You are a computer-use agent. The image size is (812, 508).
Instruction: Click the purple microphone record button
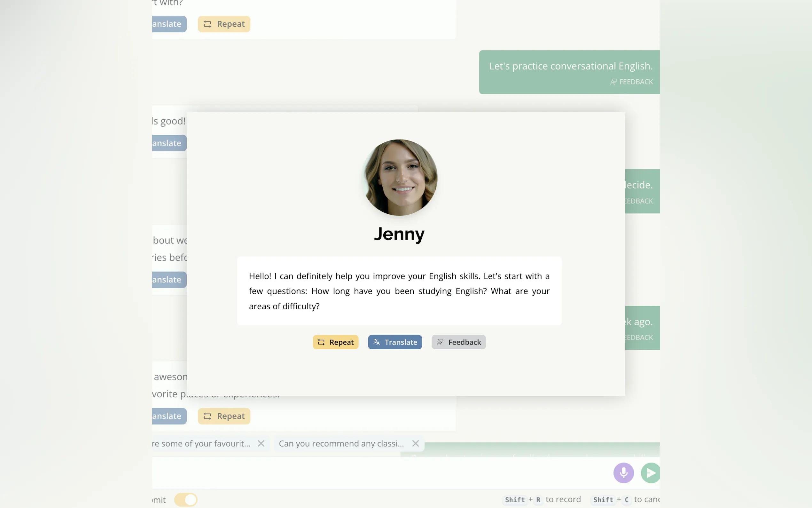623,473
